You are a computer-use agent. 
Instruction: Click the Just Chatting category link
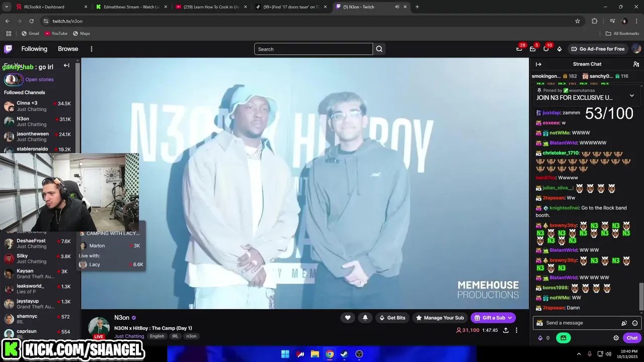[129, 336]
